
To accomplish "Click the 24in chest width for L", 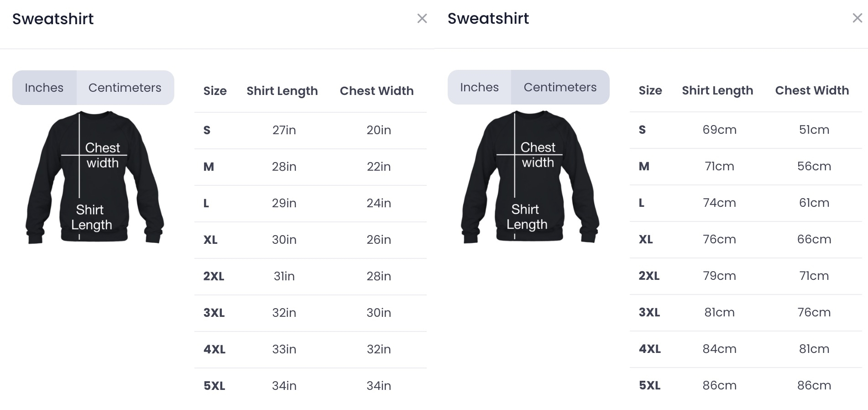I will (379, 203).
